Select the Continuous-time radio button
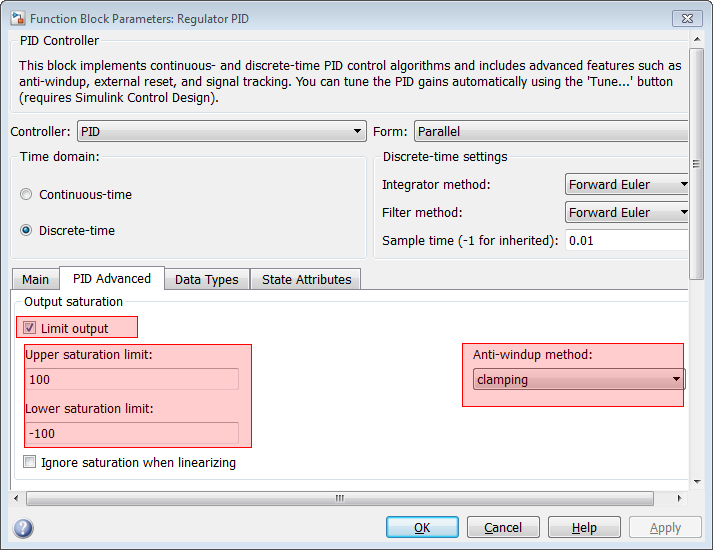Screen dimensions: 713x550 (x=26, y=195)
